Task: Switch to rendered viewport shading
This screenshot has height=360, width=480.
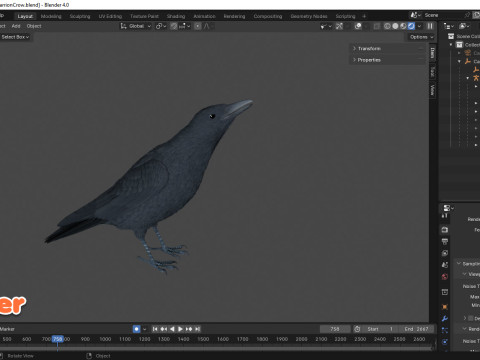Action: coord(411,26)
